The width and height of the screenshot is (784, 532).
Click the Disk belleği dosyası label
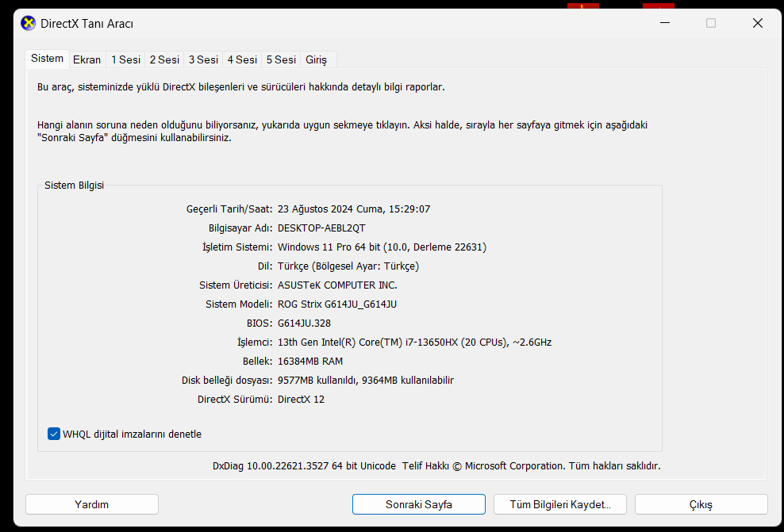(x=227, y=380)
